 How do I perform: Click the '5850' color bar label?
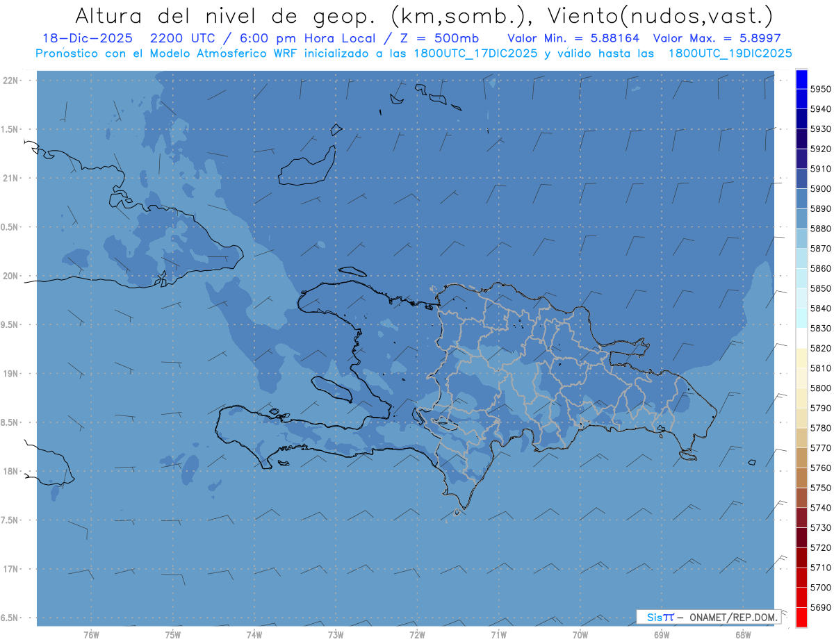(820, 288)
